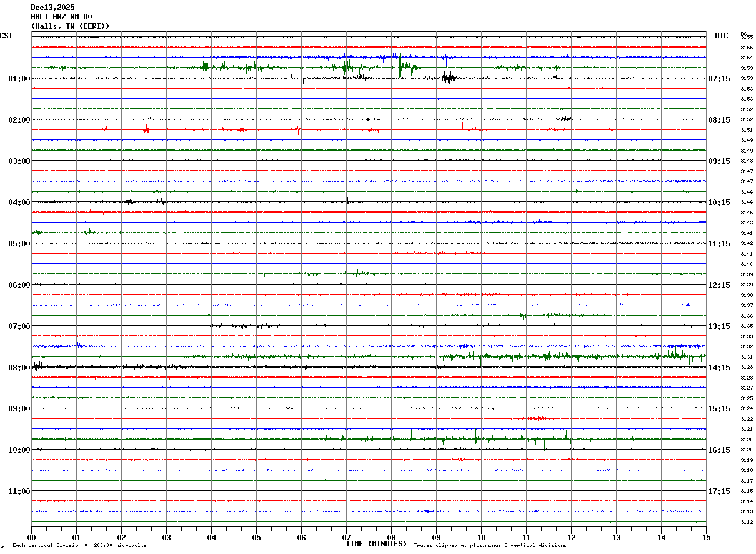Click the 00 minute tick label

32,537
